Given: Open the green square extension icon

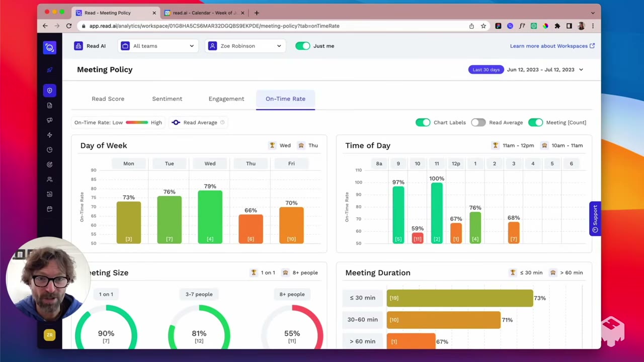Looking at the screenshot, I should [x=533, y=26].
